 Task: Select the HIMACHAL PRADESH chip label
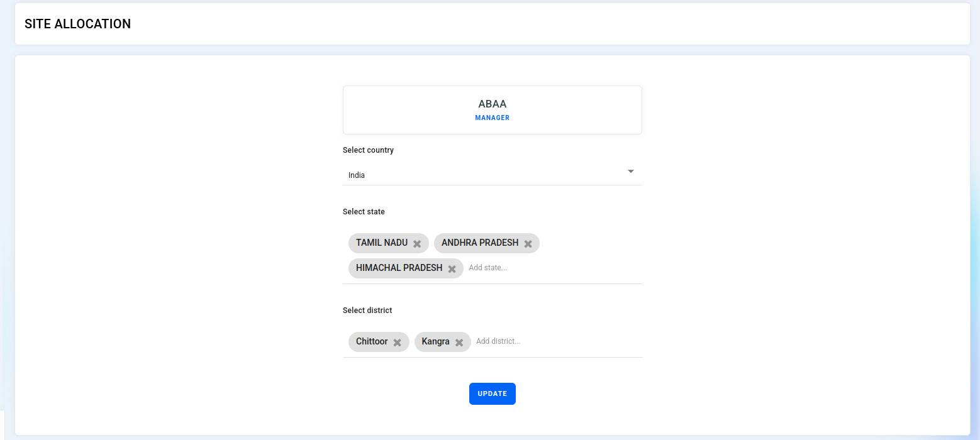(399, 268)
